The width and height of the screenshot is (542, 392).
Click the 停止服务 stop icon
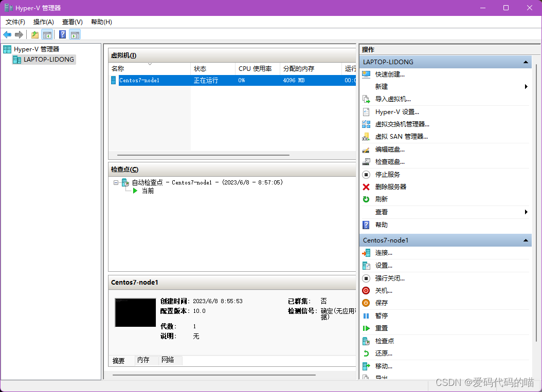pos(366,174)
